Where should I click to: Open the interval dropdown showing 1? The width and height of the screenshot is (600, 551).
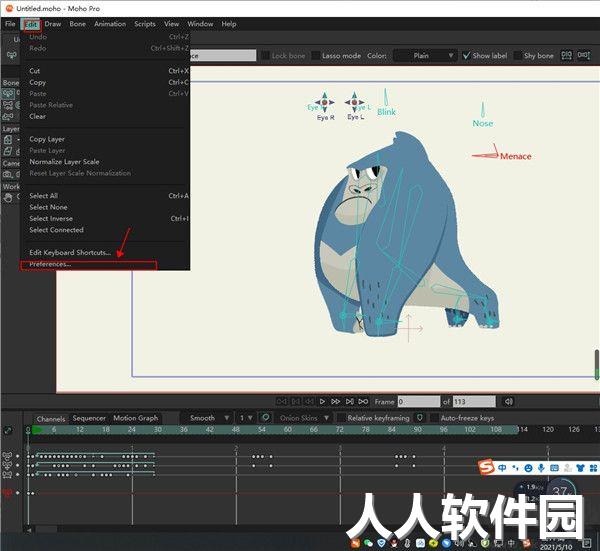pyautogui.click(x=245, y=418)
